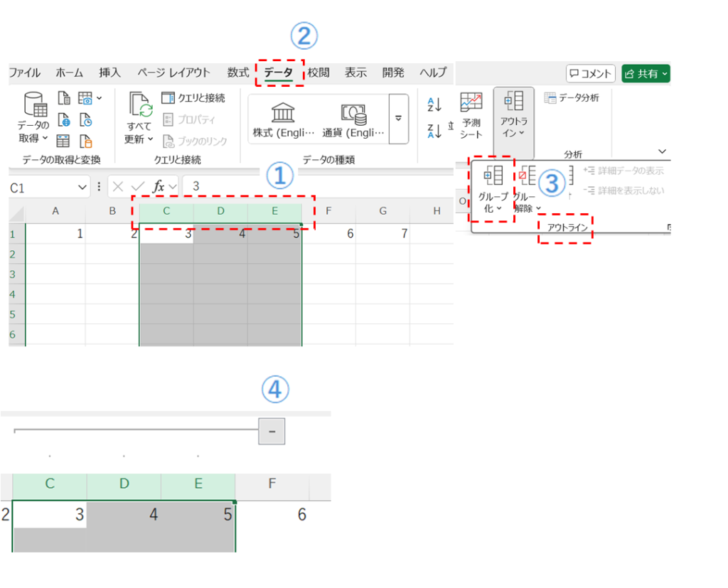
Task: Open クエリと接続 (Queries & Connections)
Action: coord(193,98)
